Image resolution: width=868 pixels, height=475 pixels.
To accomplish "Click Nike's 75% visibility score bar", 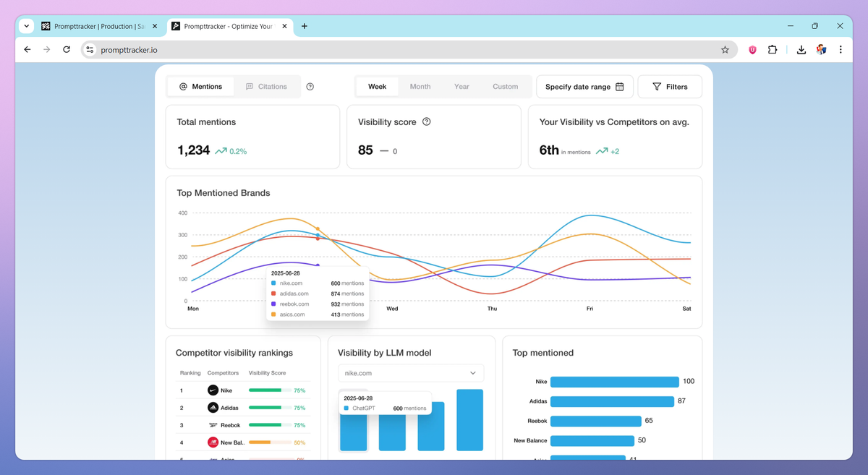I will [270, 390].
